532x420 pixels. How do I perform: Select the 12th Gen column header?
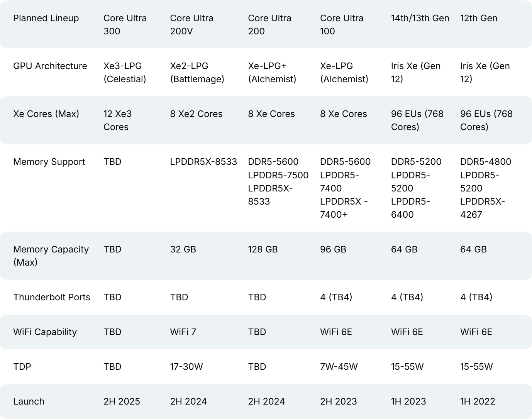[x=479, y=18]
